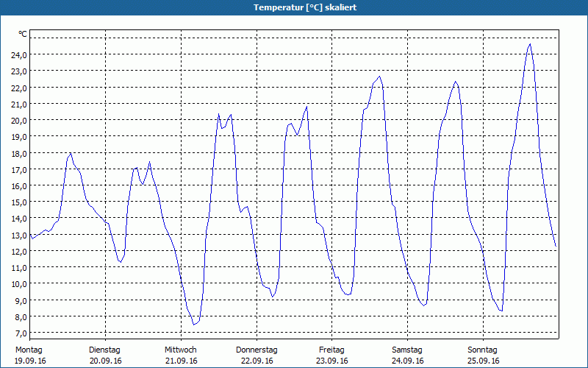Click the 23.09.16 date label
588x368 pixels.
tap(332, 361)
